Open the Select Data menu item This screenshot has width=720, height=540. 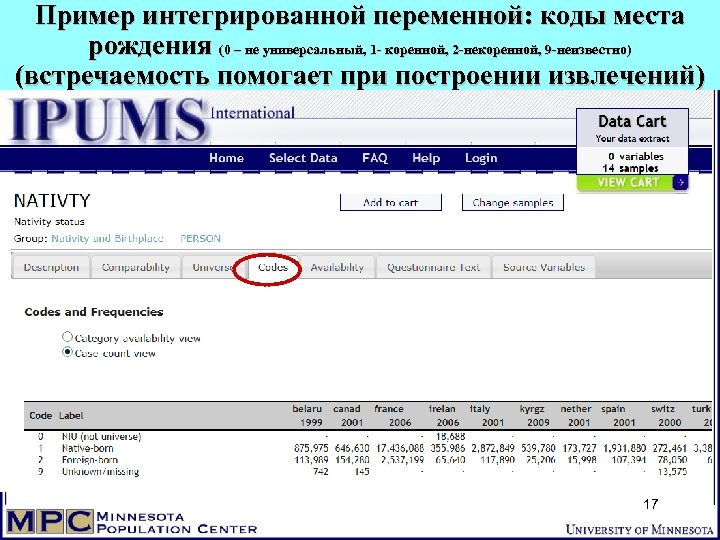point(303,158)
